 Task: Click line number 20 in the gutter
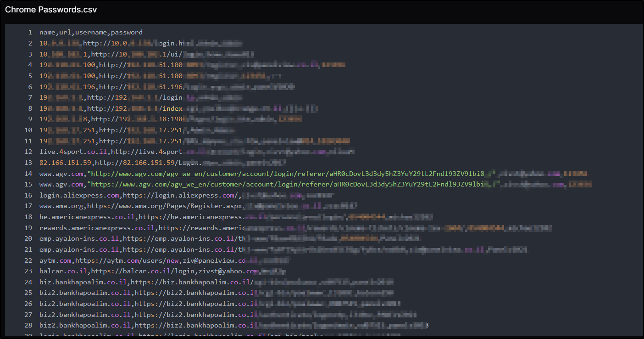28,238
